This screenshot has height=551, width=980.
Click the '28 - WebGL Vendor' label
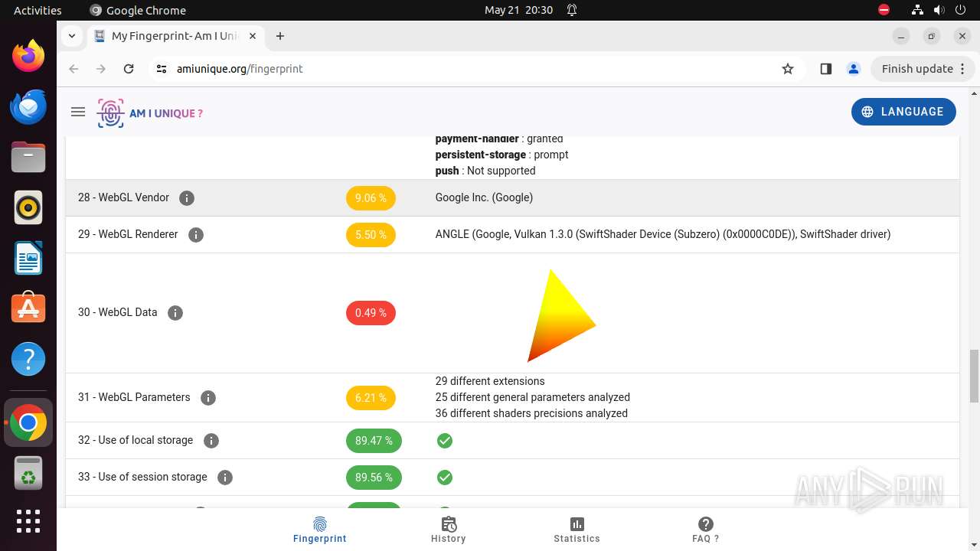tap(123, 197)
